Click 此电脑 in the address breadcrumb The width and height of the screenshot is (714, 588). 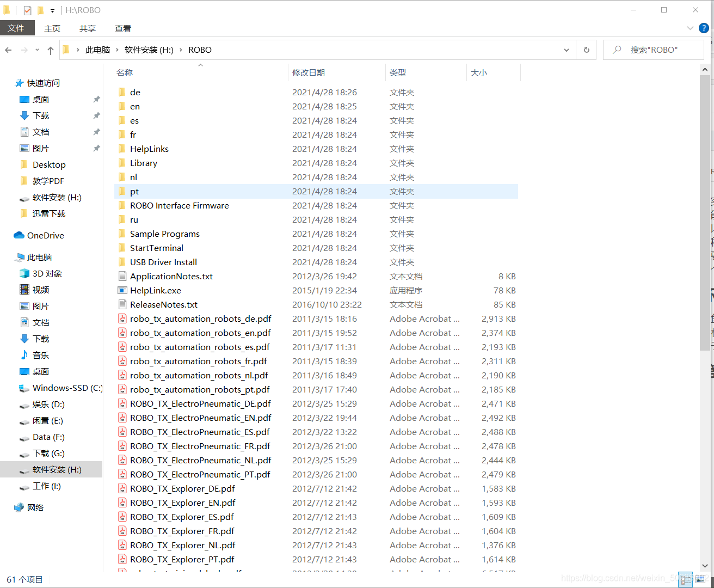pos(97,50)
